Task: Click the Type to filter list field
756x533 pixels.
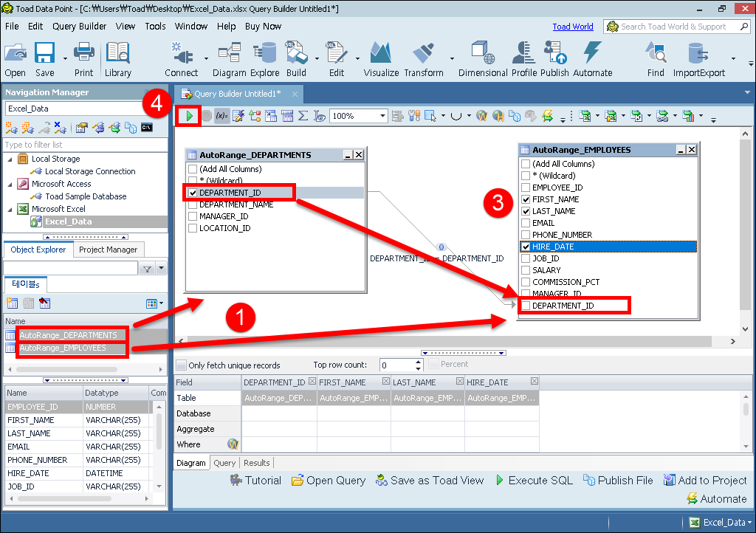Action: [x=86, y=145]
